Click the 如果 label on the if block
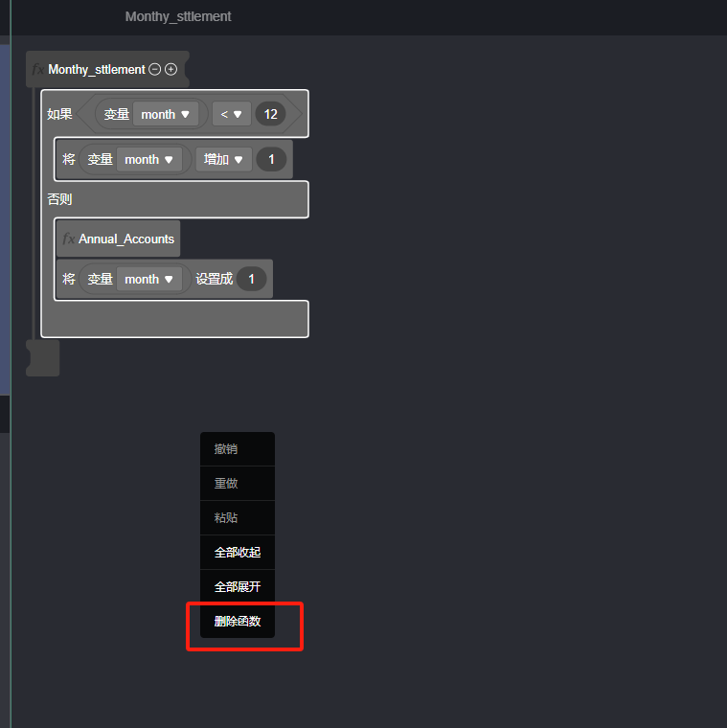The height and width of the screenshot is (728, 727). 59,114
